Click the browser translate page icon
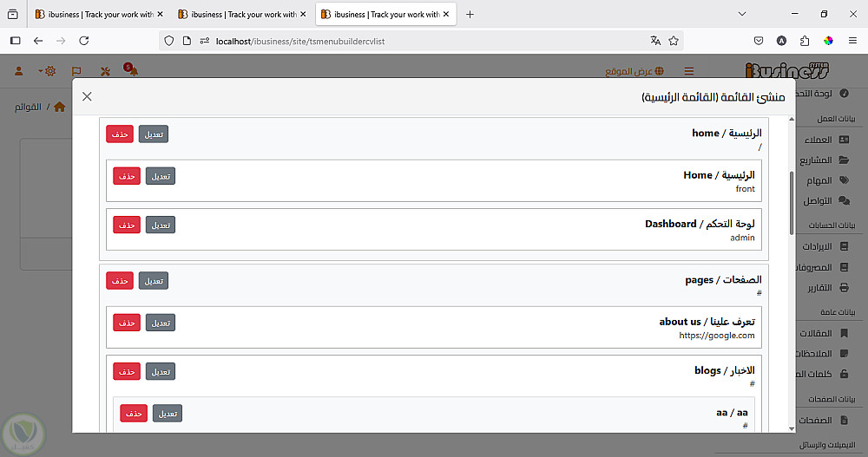 tap(655, 41)
